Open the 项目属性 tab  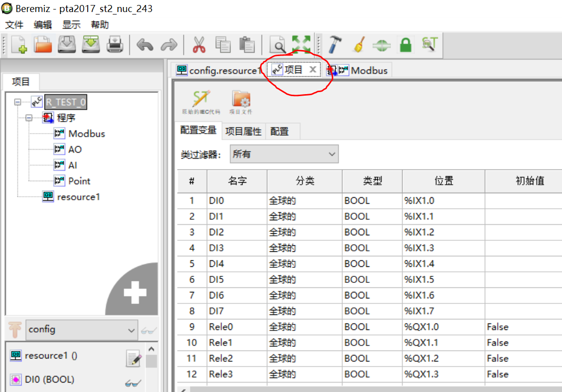243,131
